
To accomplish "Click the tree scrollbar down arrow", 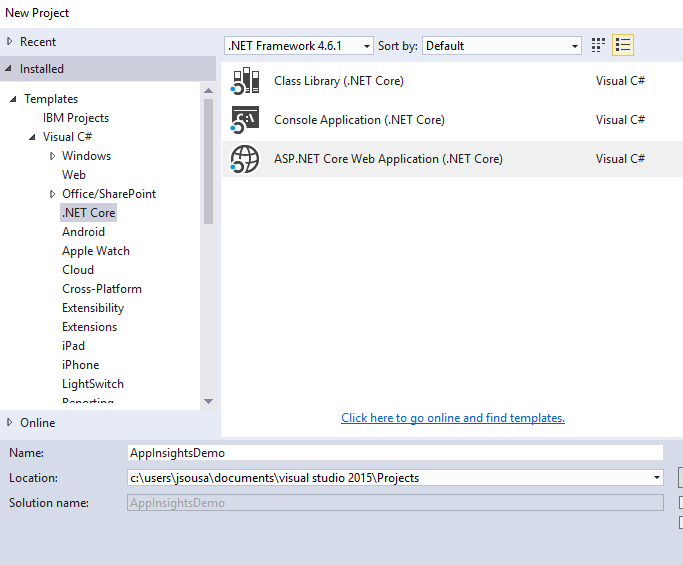I will point(209,401).
